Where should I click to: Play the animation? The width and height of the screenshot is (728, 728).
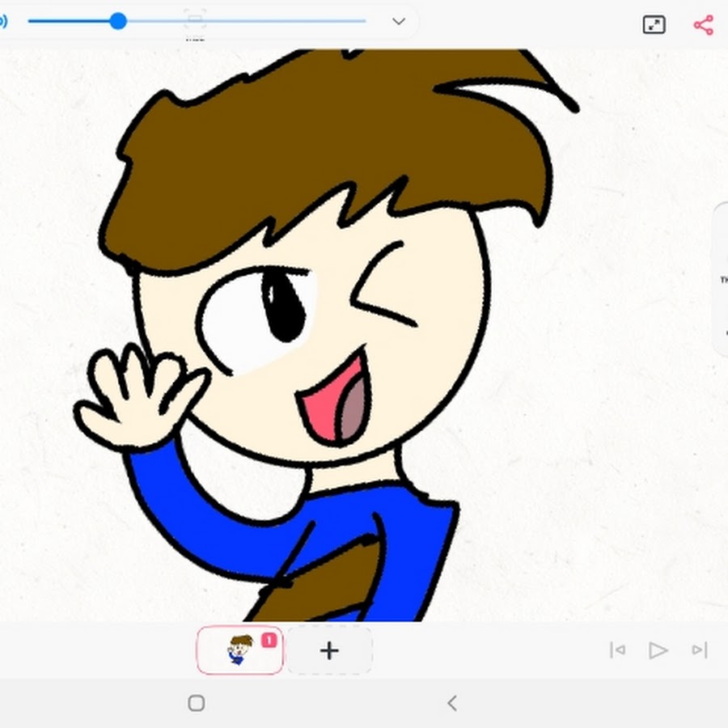coord(658,650)
